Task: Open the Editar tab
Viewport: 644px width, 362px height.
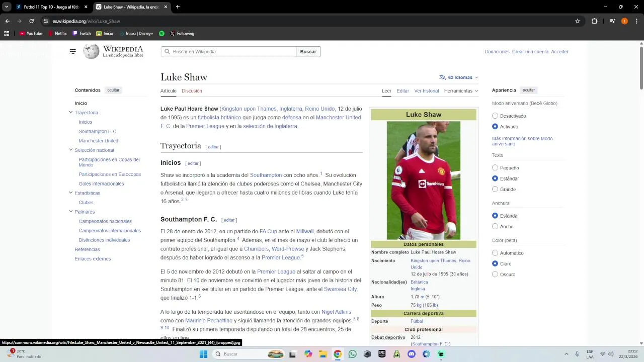Action: (403, 91)
